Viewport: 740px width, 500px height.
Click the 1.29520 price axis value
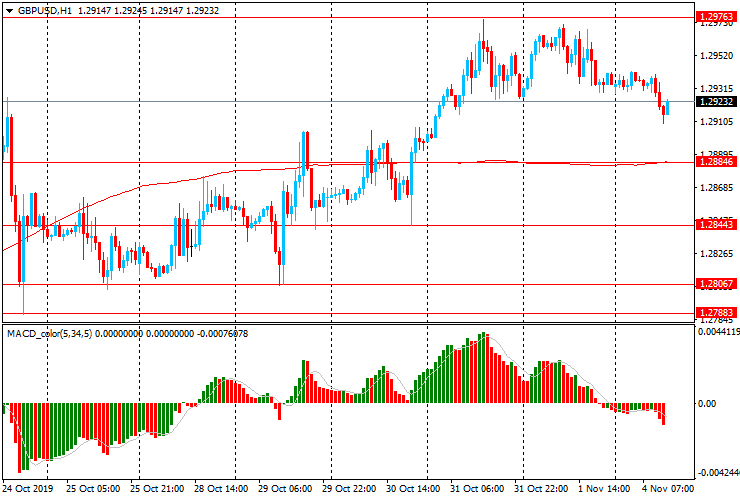coord(714,56)
